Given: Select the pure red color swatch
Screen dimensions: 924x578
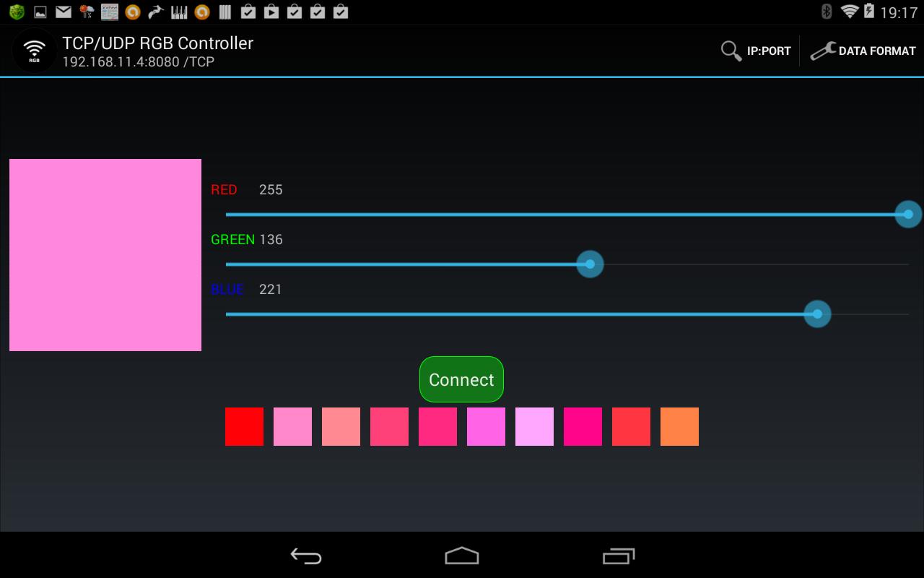Looking at the screenshot, I should [x=244, y=426].
